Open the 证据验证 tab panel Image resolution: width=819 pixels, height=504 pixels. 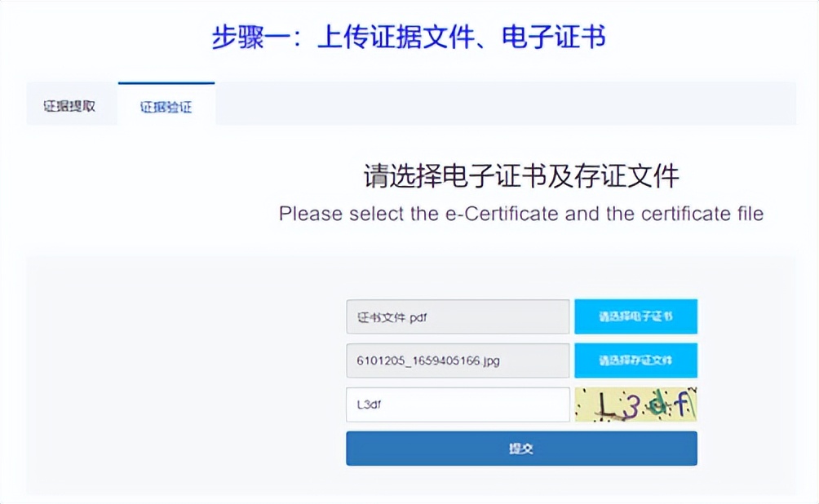click(166, 104)
